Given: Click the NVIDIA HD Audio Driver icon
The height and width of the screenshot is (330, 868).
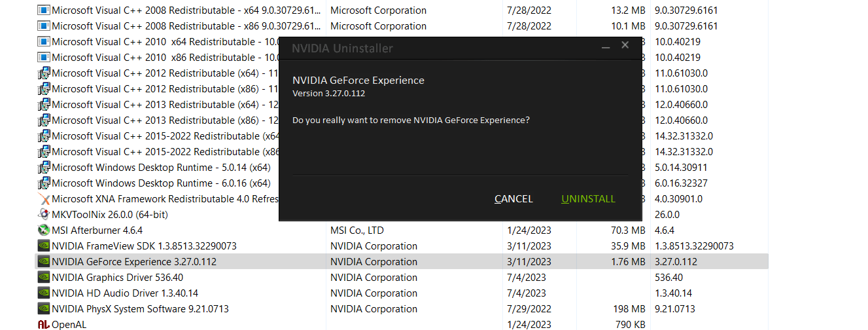Looking at the screenshot, I should [x=44, y=293].
